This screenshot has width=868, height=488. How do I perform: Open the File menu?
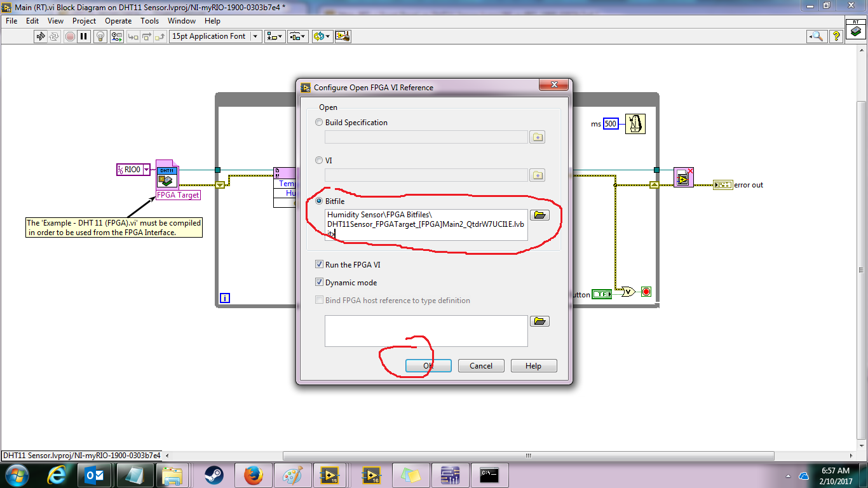click(11, 21)
